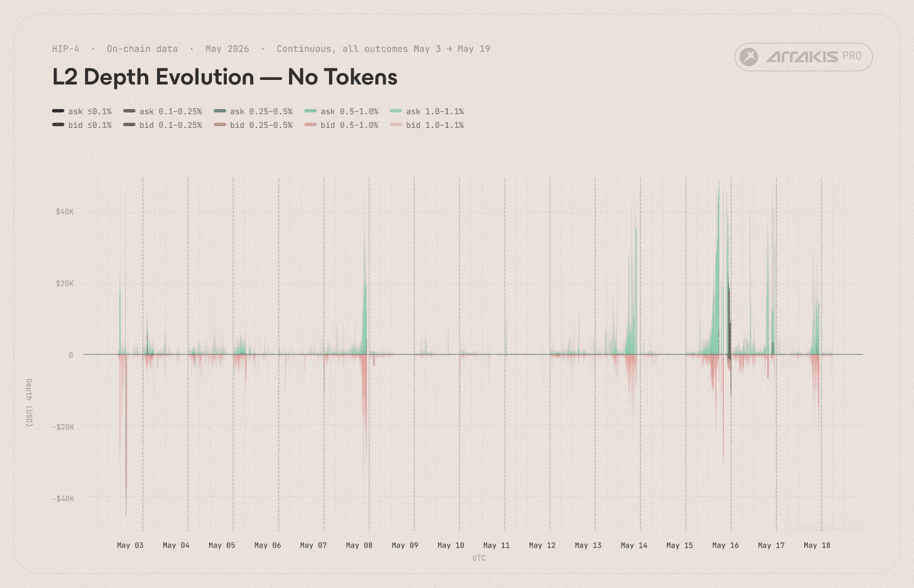Click the 'May 09' x-axis label
914x588 pixels.
[405, 545]
